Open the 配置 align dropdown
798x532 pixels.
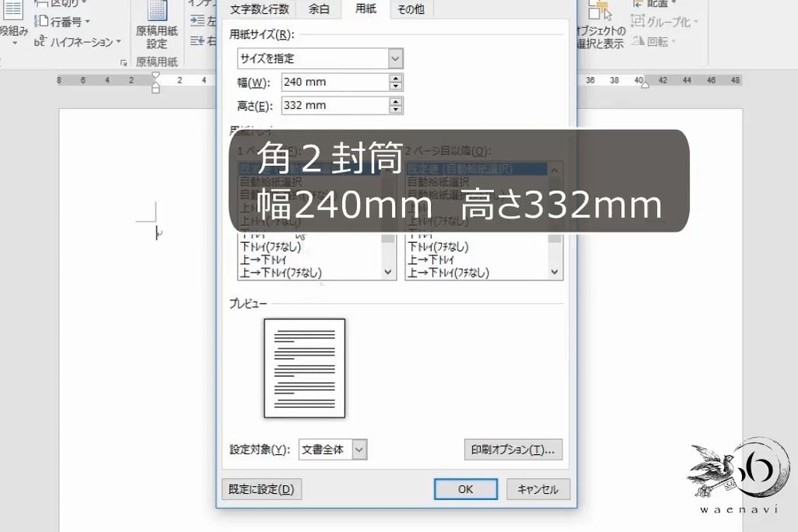tap(654, 4)
